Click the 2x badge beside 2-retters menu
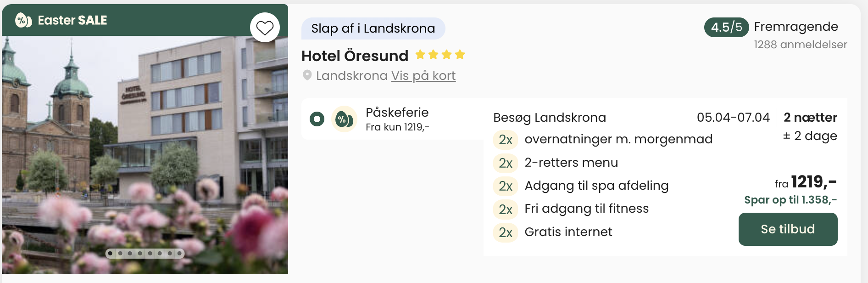868x283 pixels. (505, 163)
